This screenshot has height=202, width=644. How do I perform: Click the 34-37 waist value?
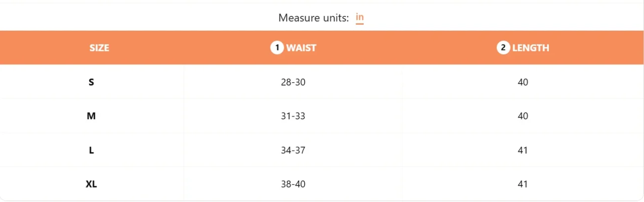click(x=293, y=151)
